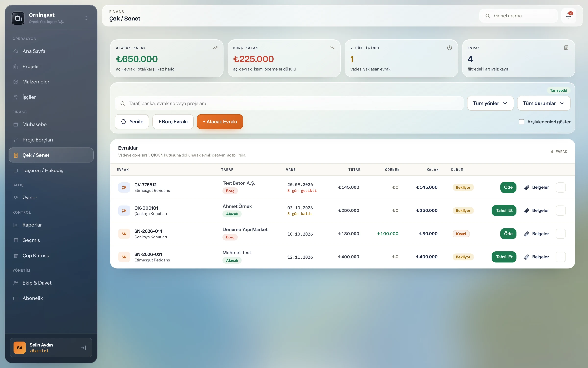Open ÇK badge of ÇK-000101 row
This screenshot has height=368, width=588.
click(x=124, y=210)
